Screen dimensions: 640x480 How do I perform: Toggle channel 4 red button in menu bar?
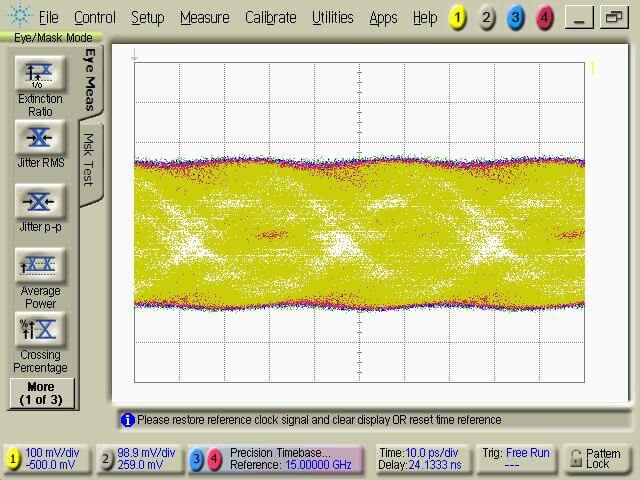[x=544, y=18]
